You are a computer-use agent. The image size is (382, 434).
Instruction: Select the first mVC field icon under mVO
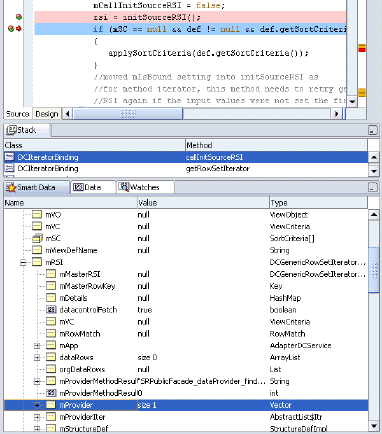[x=37, y=226]
